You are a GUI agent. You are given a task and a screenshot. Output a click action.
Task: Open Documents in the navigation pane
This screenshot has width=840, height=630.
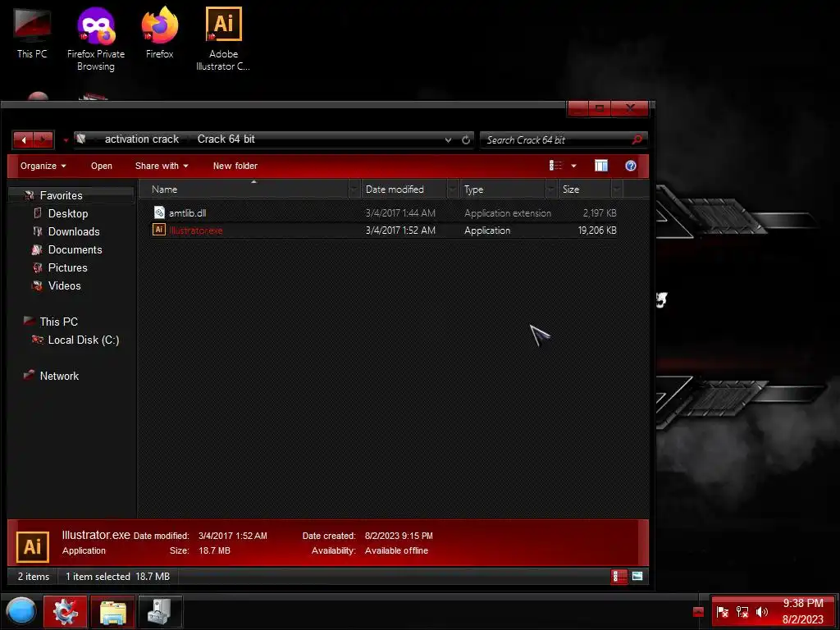[x=75, y=249]
